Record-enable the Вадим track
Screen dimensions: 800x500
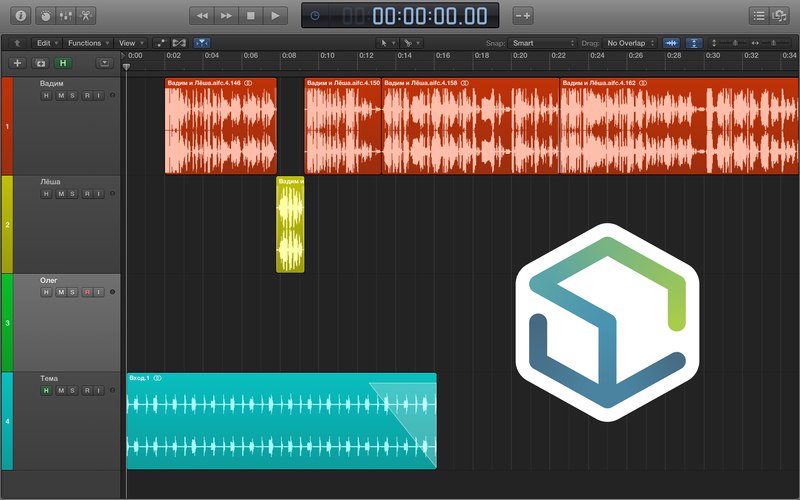pyautogui.click(x=87, y=95)
